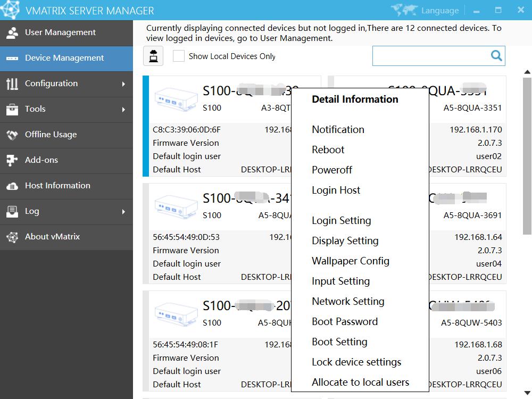Click the Offline Usage handshake icon
532x399 pixels.
tap(12, 135)
